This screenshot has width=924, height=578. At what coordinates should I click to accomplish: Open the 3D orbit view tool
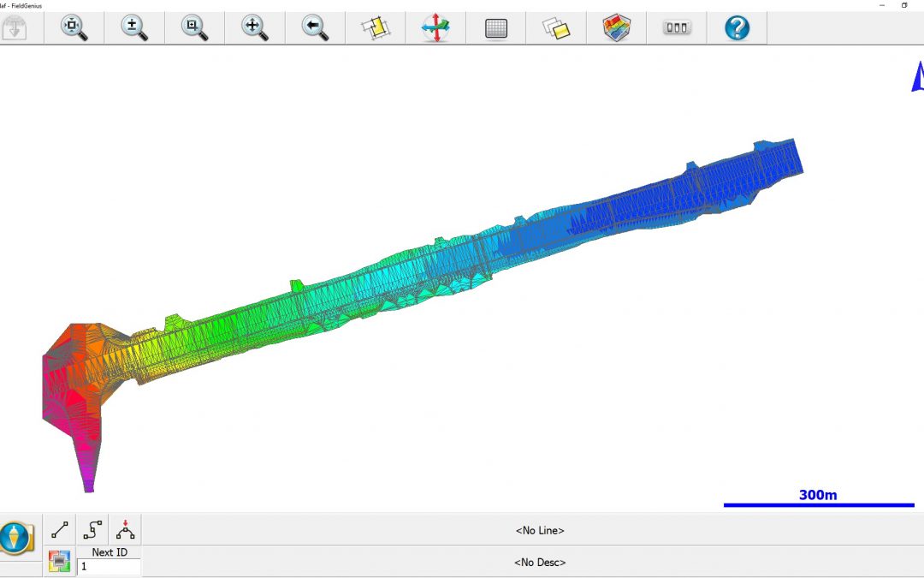click(x=435, y=27)
